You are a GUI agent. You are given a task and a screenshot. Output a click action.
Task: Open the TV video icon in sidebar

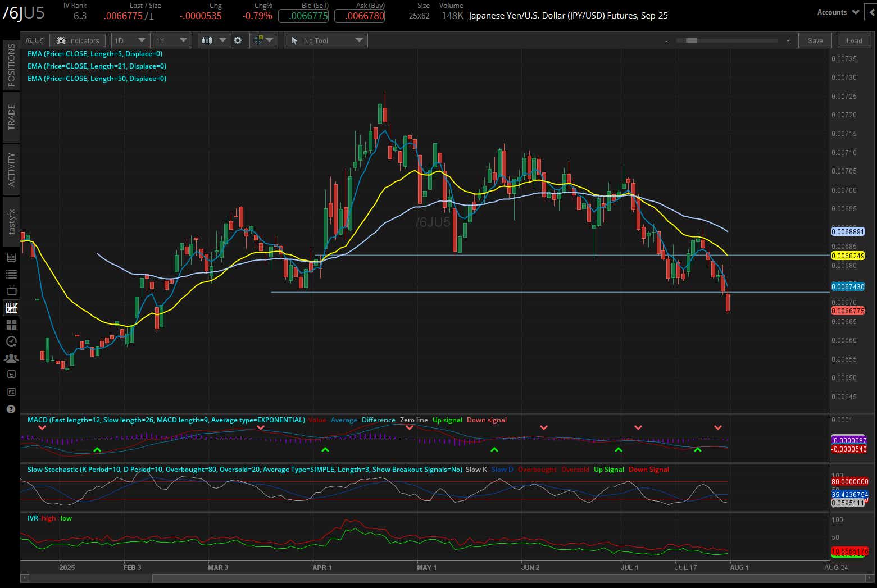click(x=11, y=291)
